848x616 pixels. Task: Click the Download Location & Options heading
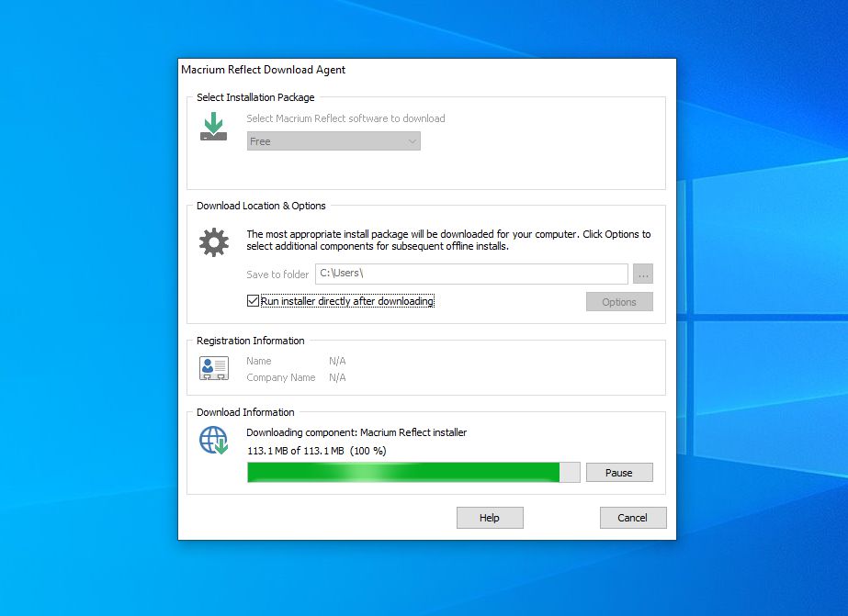pyautogui.click(x=261, y=206)
